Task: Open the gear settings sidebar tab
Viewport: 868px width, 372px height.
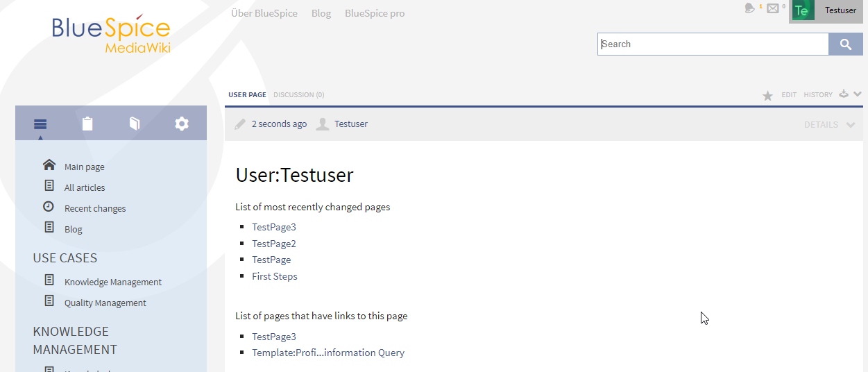Action: point(182,124)
